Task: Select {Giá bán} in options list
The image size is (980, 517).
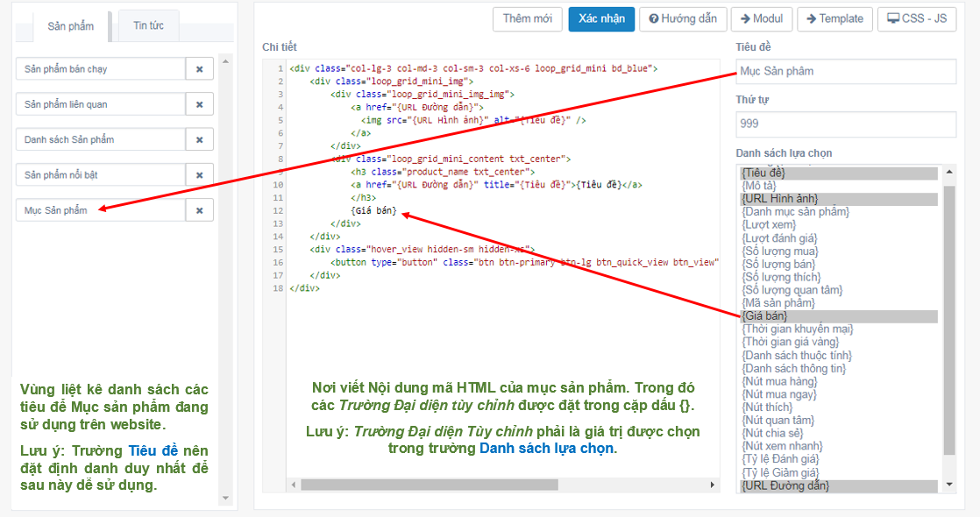Action: click(839, 316)
